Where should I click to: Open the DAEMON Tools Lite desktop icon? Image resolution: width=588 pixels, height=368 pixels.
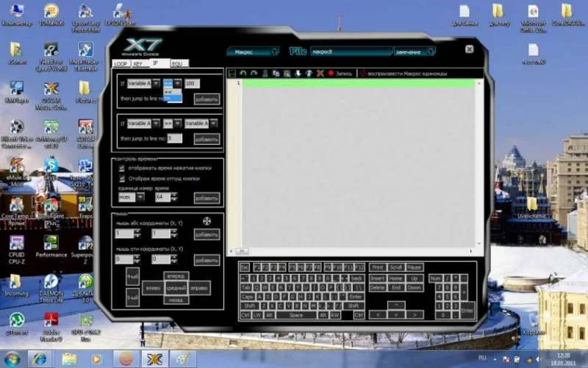click(51, 289)
